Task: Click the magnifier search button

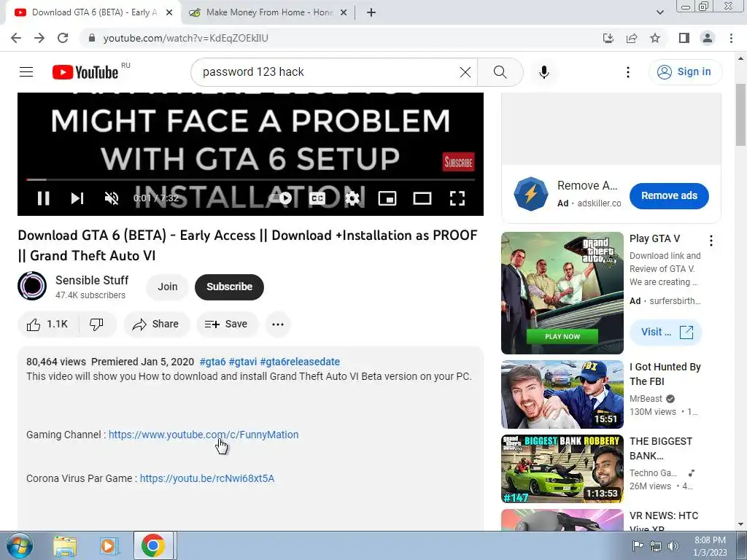Action: pyautogui.click(x=500, y=72)
